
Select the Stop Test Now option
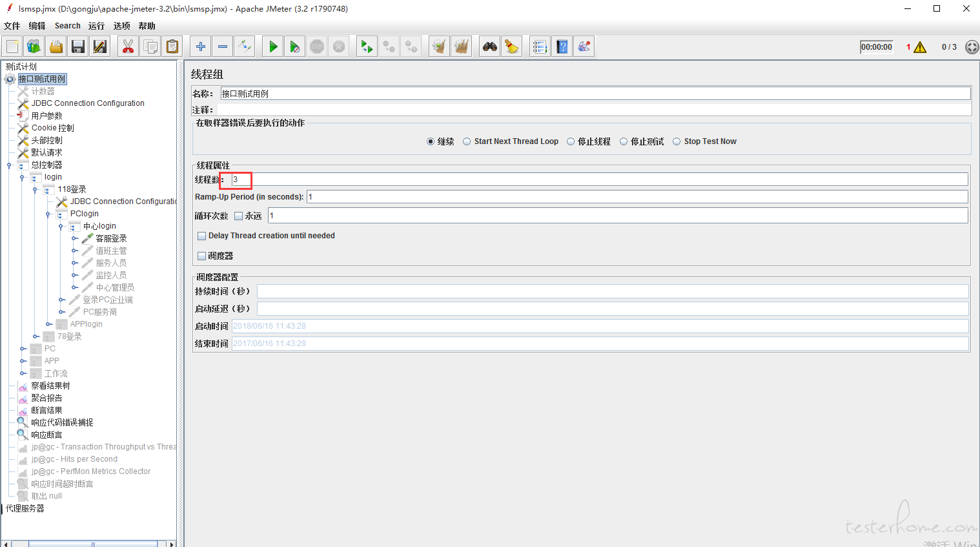coord(677,141)
